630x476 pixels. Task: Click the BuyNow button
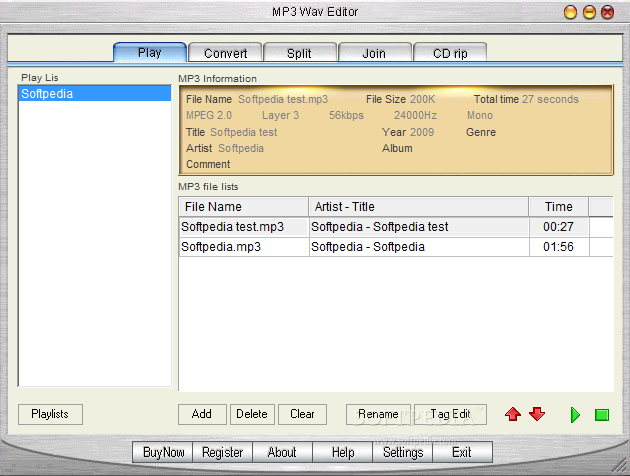(163, 452)
